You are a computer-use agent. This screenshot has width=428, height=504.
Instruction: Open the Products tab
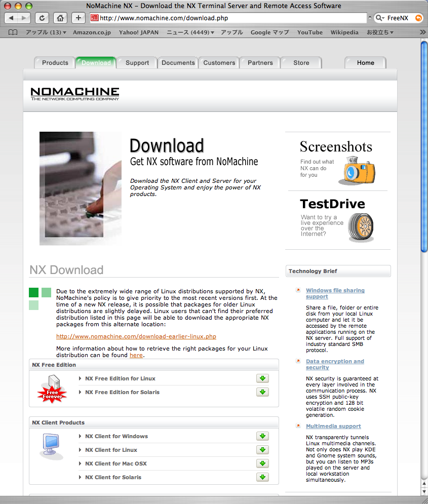click(55, 63)
